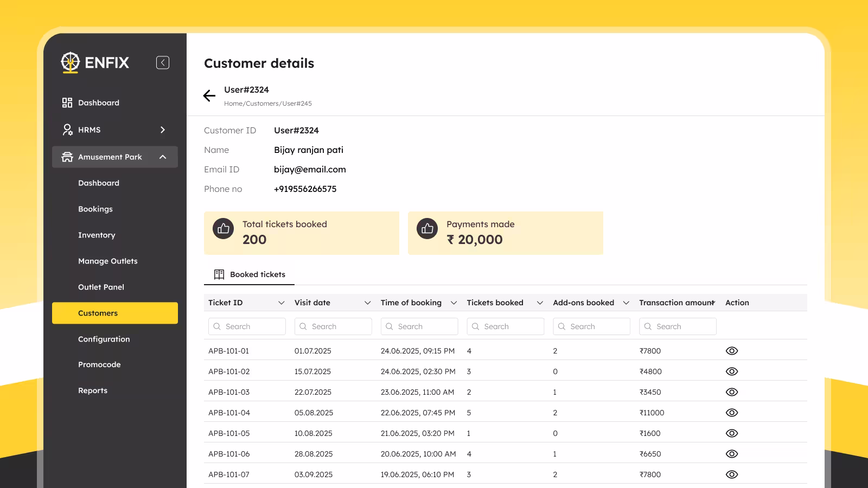Click search icon in Transaction amount filter
This screenshot has width=868, height=488.
pyautogui.click(x=648, y=326)
